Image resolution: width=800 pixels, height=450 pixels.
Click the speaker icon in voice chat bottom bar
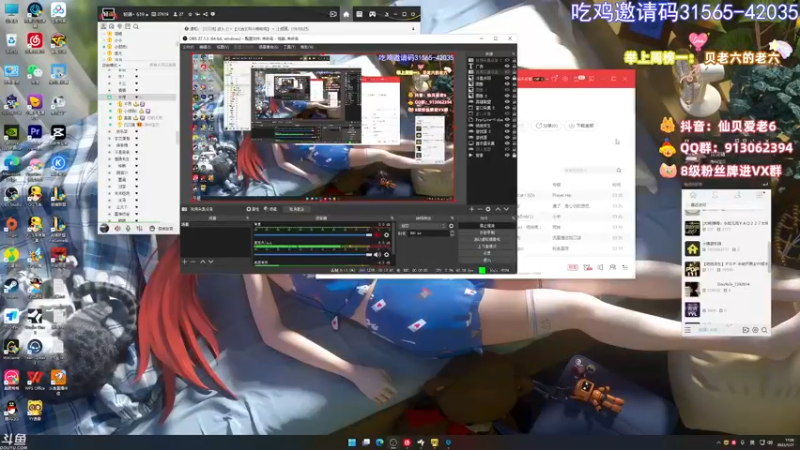point(117,229)
